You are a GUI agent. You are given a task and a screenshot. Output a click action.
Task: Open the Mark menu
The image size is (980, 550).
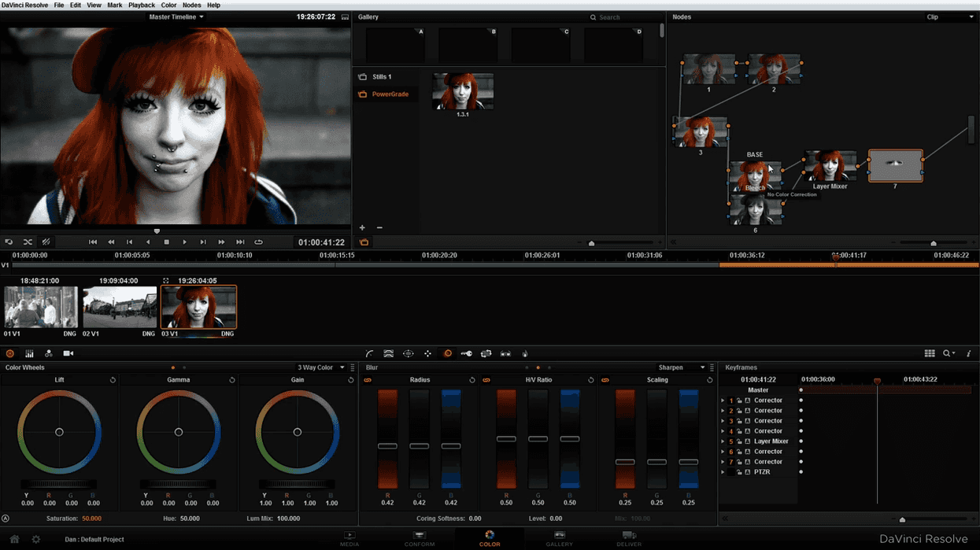click(x=115, y=5)
